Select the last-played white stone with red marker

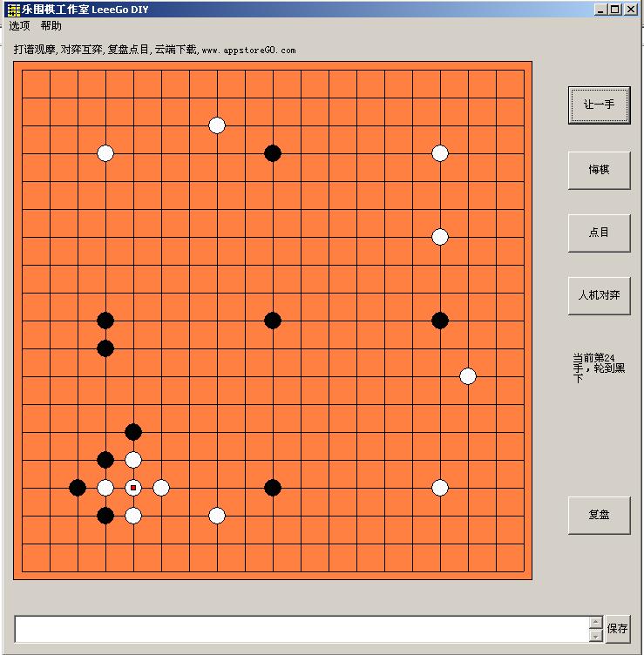click(x=133, y=488)
